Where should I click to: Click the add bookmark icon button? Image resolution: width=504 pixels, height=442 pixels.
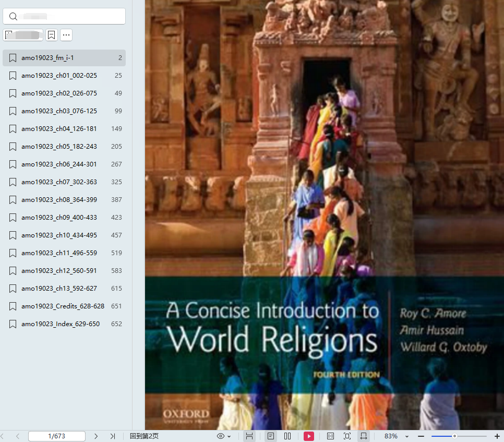tap(52, 35)
